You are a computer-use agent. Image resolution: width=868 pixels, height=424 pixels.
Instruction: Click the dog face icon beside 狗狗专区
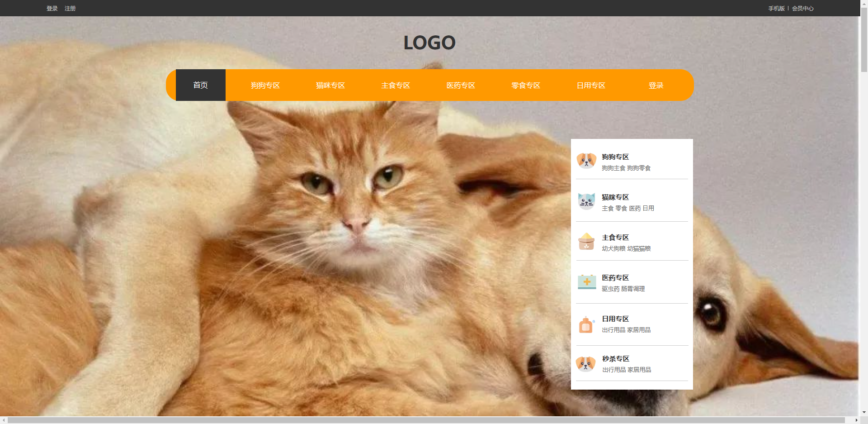coord(586,161)
